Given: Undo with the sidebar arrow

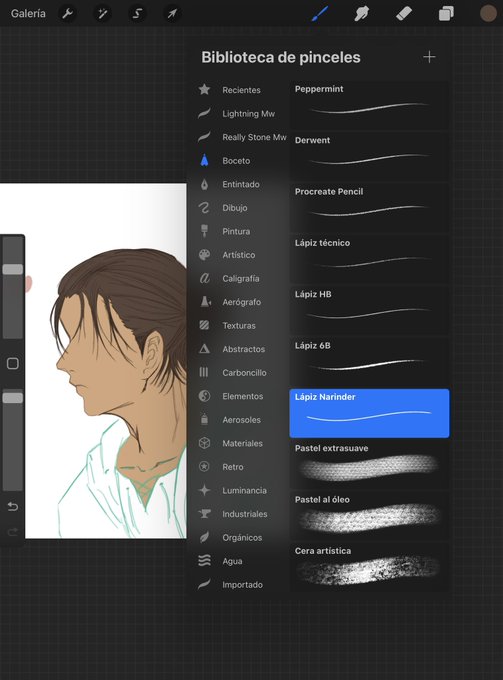Looking at the screenshot, I should coord(13,506).
